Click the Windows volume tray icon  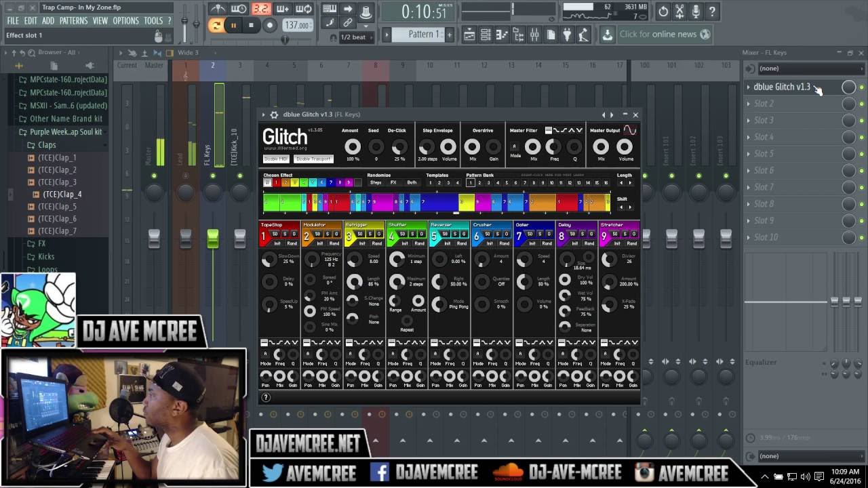(806, 476)
